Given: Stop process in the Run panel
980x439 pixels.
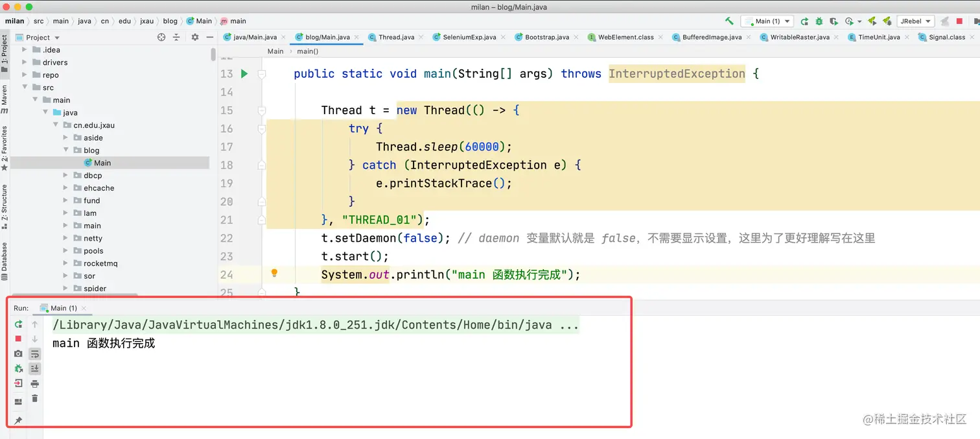Looking at the screenshot, I should pyautogui.click(x=18, y=338).
